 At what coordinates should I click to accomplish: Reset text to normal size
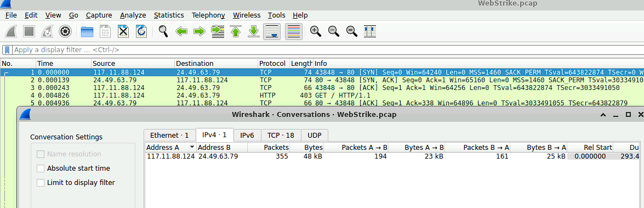point(351,31)
